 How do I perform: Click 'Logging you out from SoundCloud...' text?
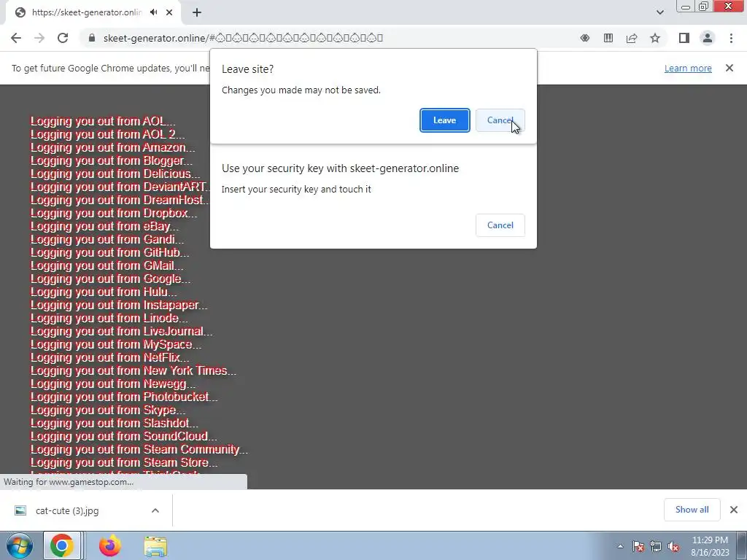click(x=124, y=436)
